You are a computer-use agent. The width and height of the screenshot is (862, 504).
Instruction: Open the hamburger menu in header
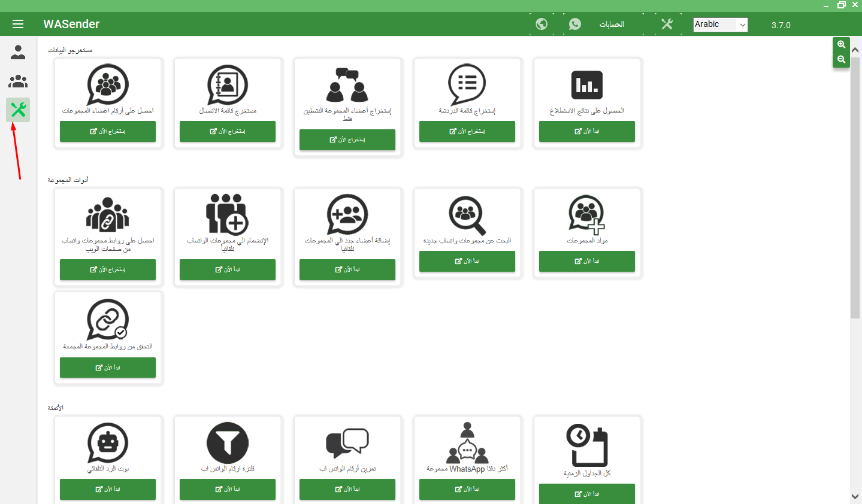coord(18,24)
